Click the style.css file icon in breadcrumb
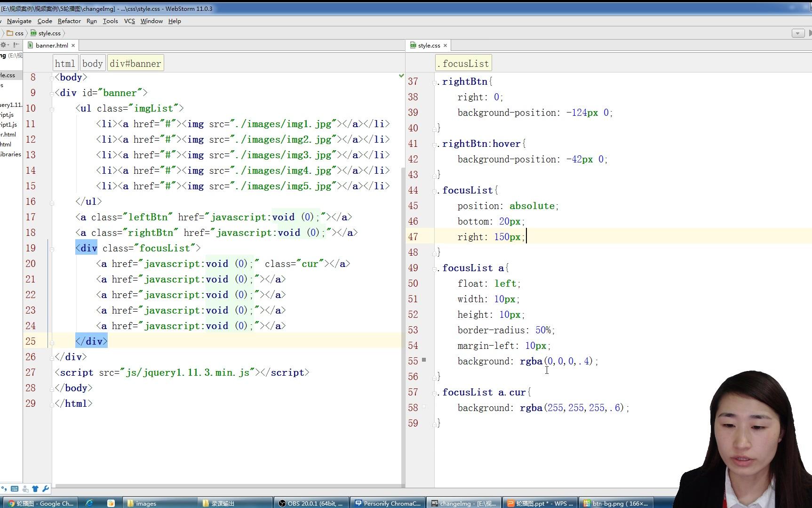812x508 pixels. tap(33, 33)
